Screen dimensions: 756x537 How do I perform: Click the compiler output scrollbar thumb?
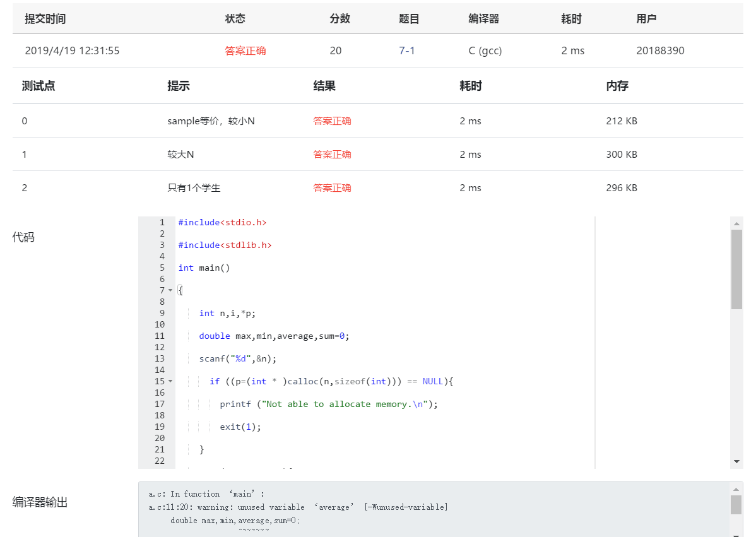click(736, 504)
